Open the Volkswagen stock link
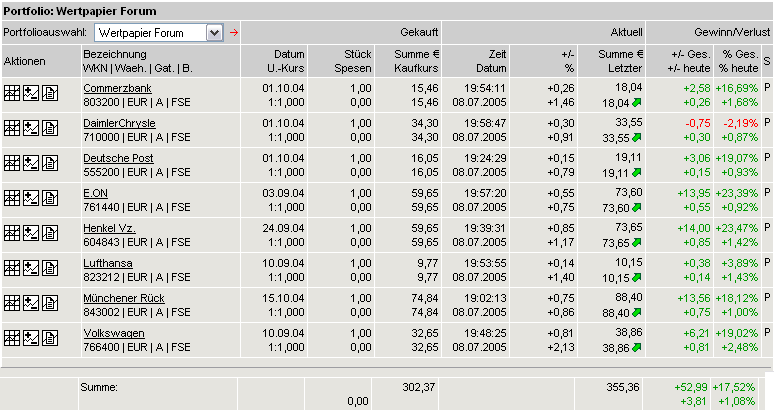776x413 pixels. point(113,333)
